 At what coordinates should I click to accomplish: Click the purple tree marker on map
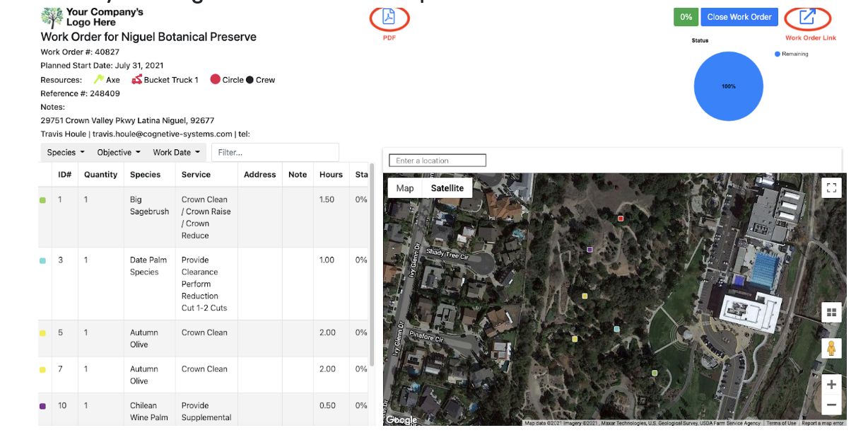pos(590,249)
